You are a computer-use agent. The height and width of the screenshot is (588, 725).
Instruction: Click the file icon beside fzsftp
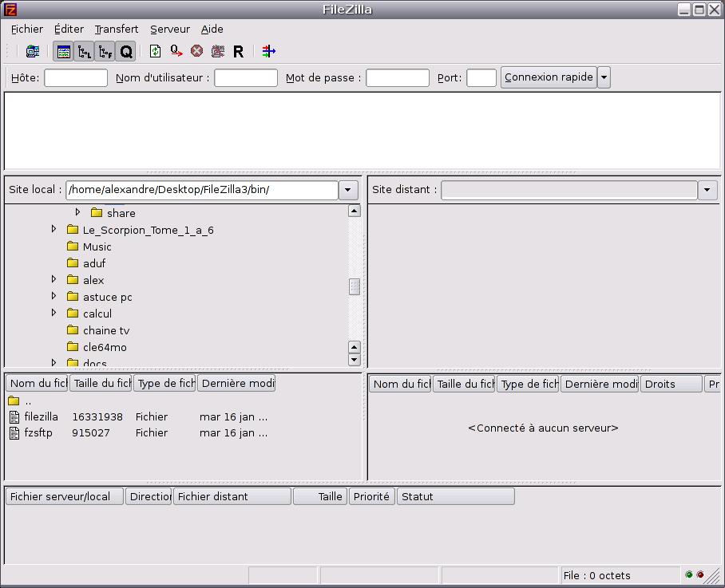tap(14, 433)
